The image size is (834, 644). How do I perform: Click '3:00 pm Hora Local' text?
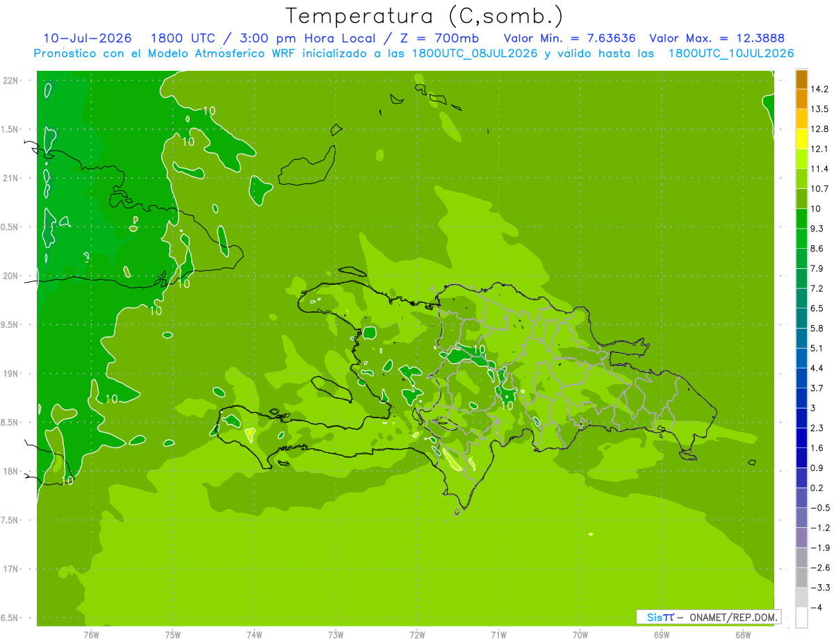(307, 38)
